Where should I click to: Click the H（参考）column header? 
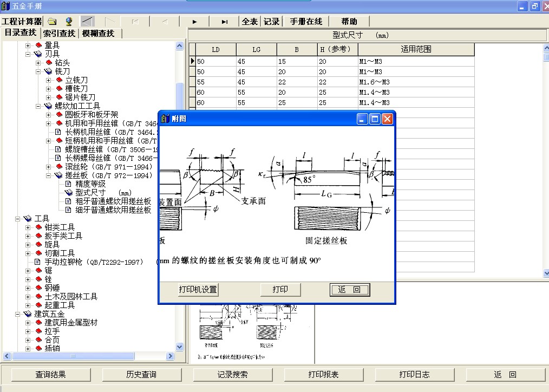pos(338,49)
